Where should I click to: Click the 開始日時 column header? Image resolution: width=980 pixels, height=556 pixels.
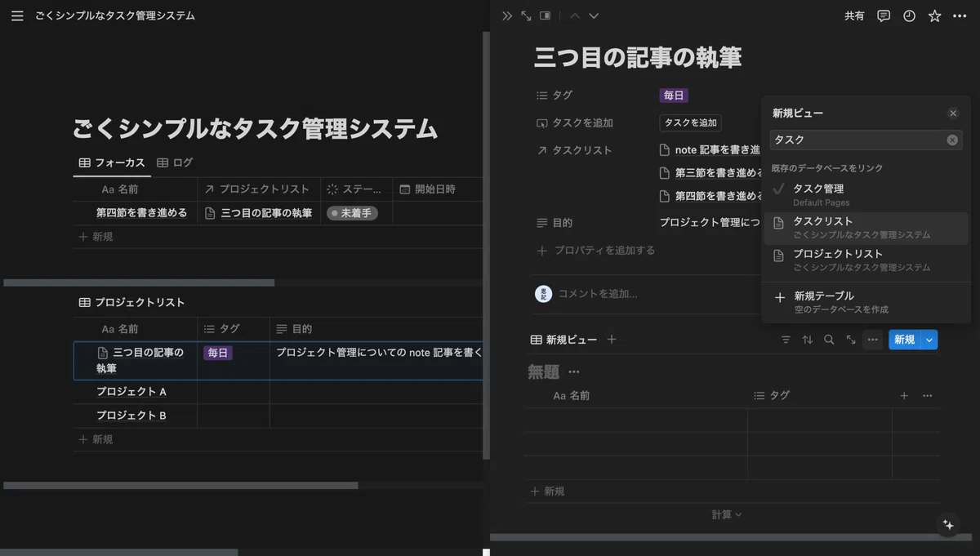click(437, 189)
